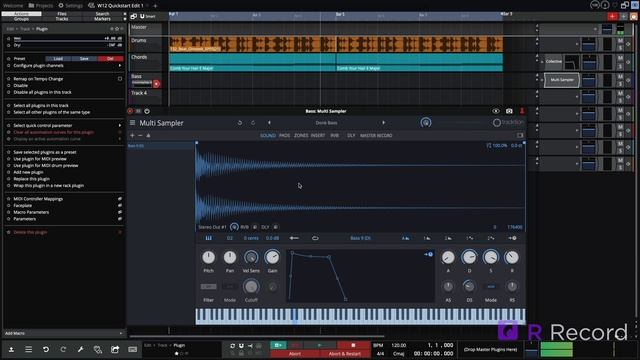Switch to the MASTER RECORD tab
640x360 pixels.
coord(376,136)
